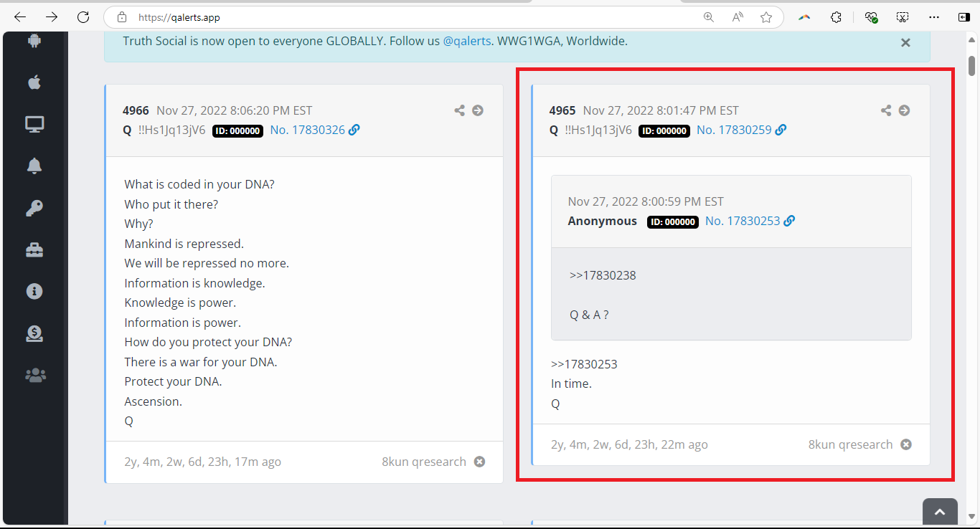
Task: Click the Q tripcode !!Hs1Jq13jV6 in post 4966
Action: 172,130
